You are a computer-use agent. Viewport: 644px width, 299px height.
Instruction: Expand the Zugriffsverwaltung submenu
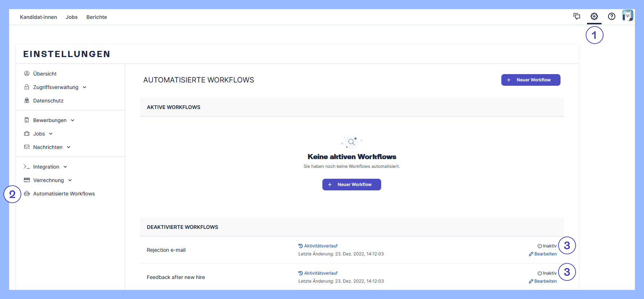(x=85, y=87)
